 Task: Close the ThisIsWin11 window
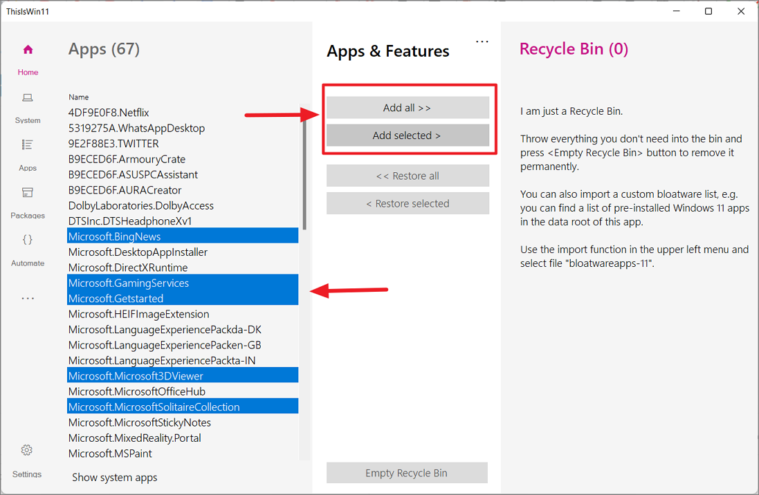741,11
